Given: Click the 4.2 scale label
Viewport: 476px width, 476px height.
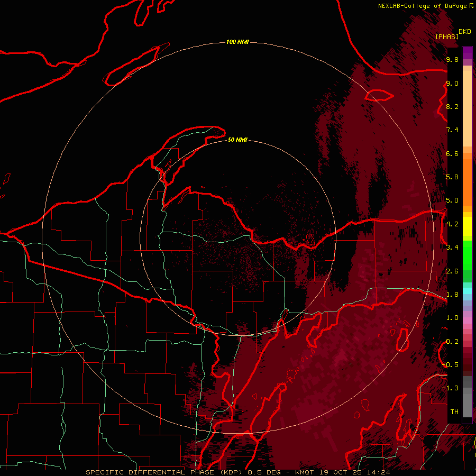Looking at the screenshot, I should [x=452, y=224].
